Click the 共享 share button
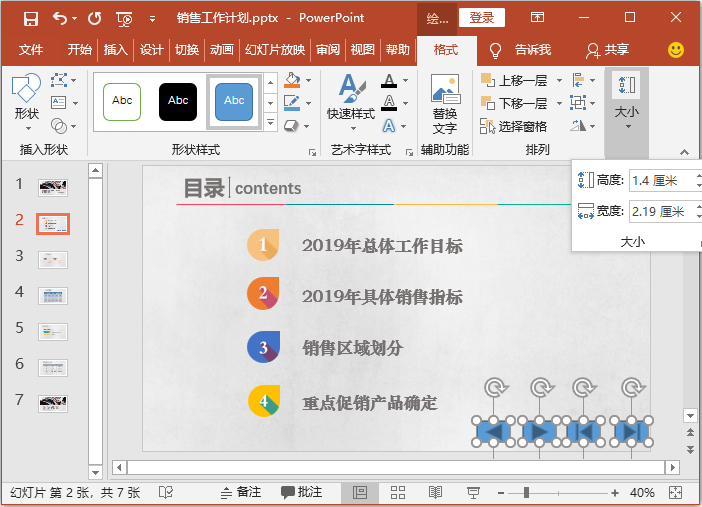The height and width of the screenshot is (507, 702). (x=607, y=50)
